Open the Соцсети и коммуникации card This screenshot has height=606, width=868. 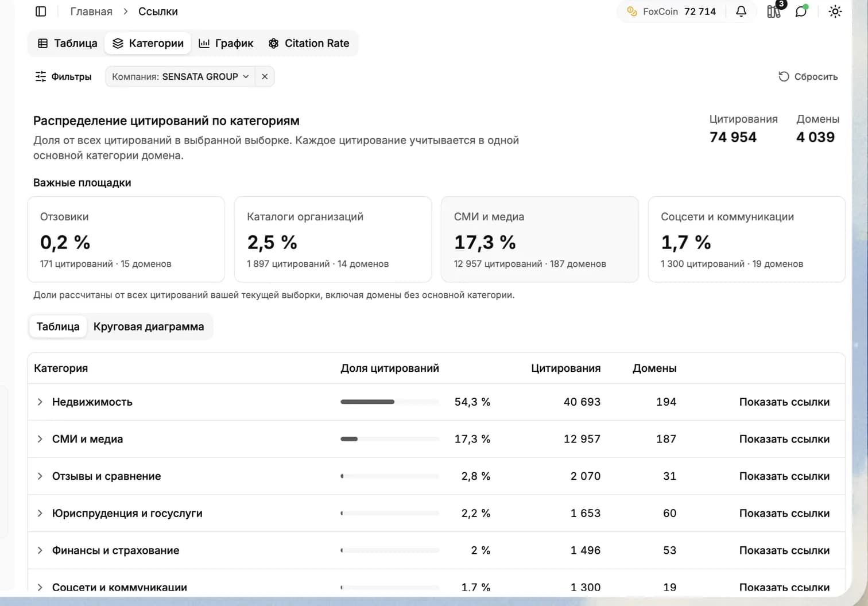tap(747, 239)
